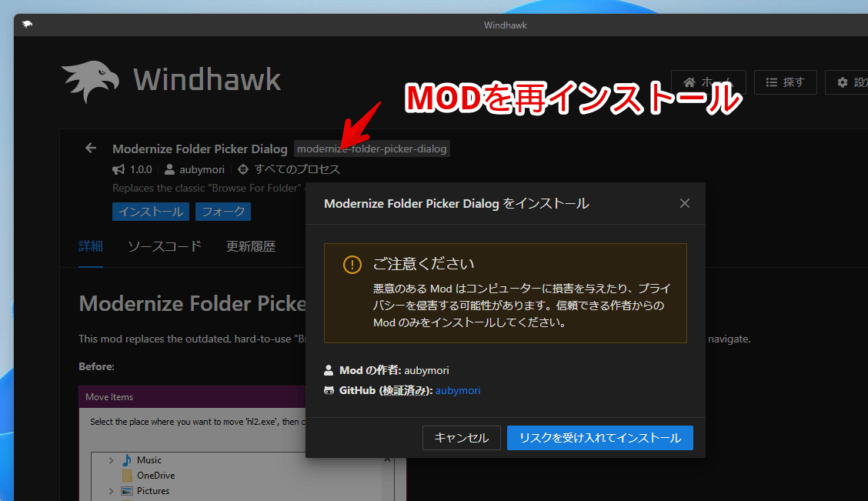Click the フォーク (Fork) button

(x=223, y=212)
